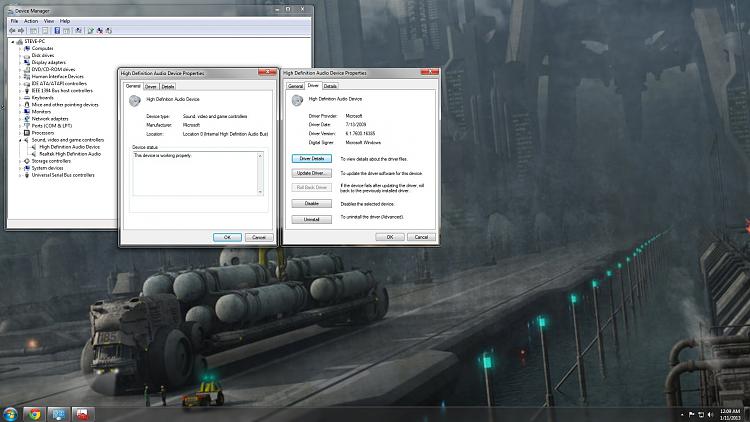Click the Update Driver Software toolbar icon
This screenshot has width=750, height=422.
pyautogui.click(x=90, y=31)
